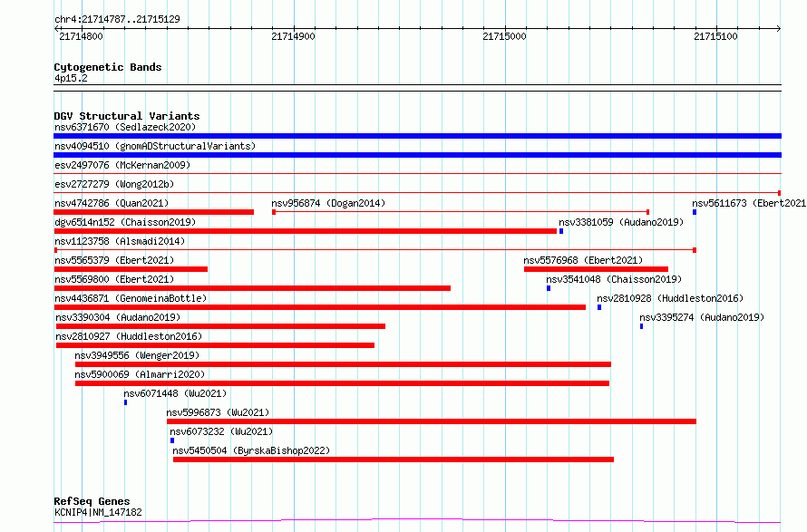This screenshot has width=807, height=532.
Task: Open the nsv956874 (Dogan2014) variant label
Action: click(x=328, y=203)
